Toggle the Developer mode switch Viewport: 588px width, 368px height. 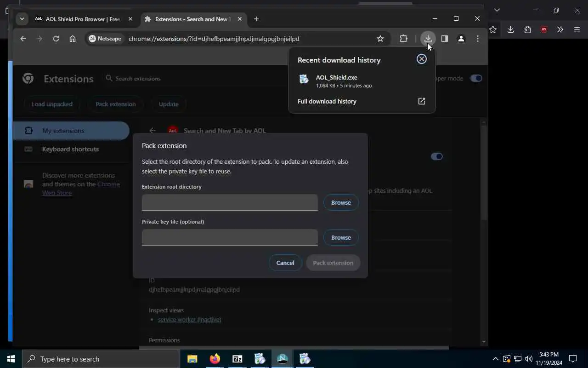(x=476, y=78)
